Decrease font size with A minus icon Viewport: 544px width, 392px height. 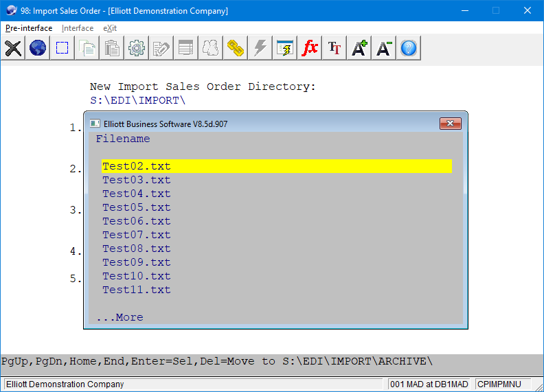[384, 48]
